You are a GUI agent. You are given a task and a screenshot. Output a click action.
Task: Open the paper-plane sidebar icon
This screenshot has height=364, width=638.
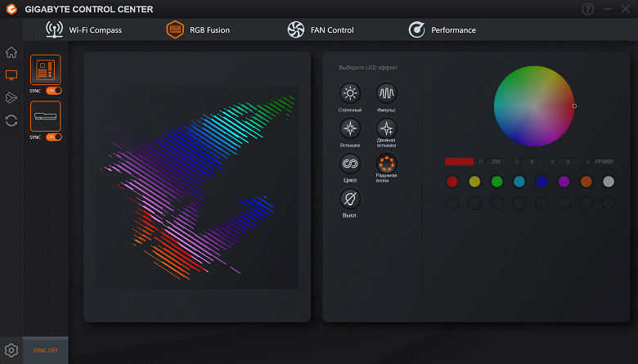tap(11, 97)
